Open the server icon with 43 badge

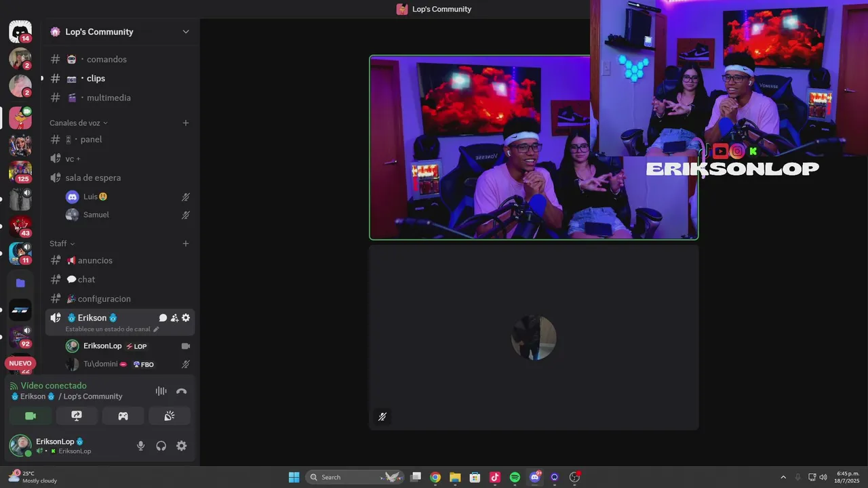click(x=20, y=226)
